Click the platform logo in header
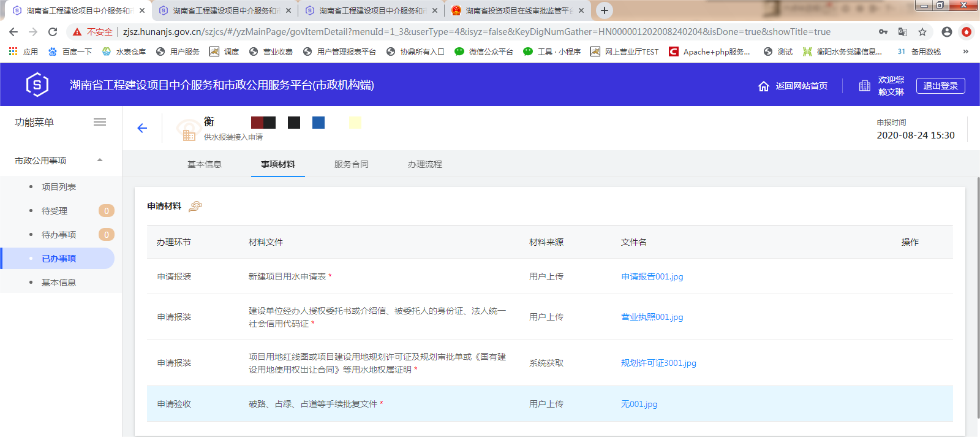 [x=37, y=85]
